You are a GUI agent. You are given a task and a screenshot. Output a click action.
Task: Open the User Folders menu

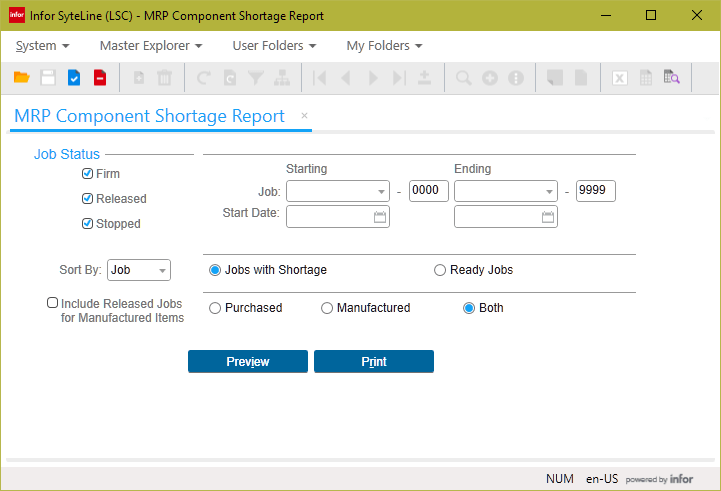pyautogui.click(x=275, y=46)
